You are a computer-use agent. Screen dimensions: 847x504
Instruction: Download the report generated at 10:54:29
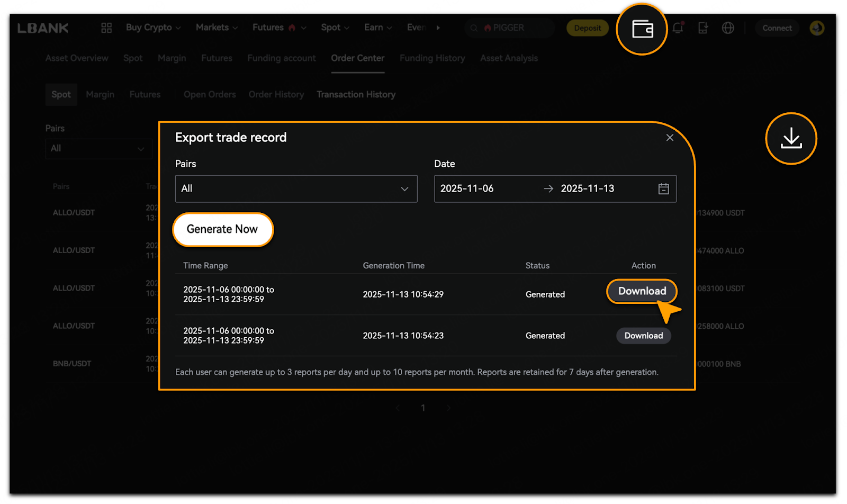pyautogui.click(x=642, y=291)
